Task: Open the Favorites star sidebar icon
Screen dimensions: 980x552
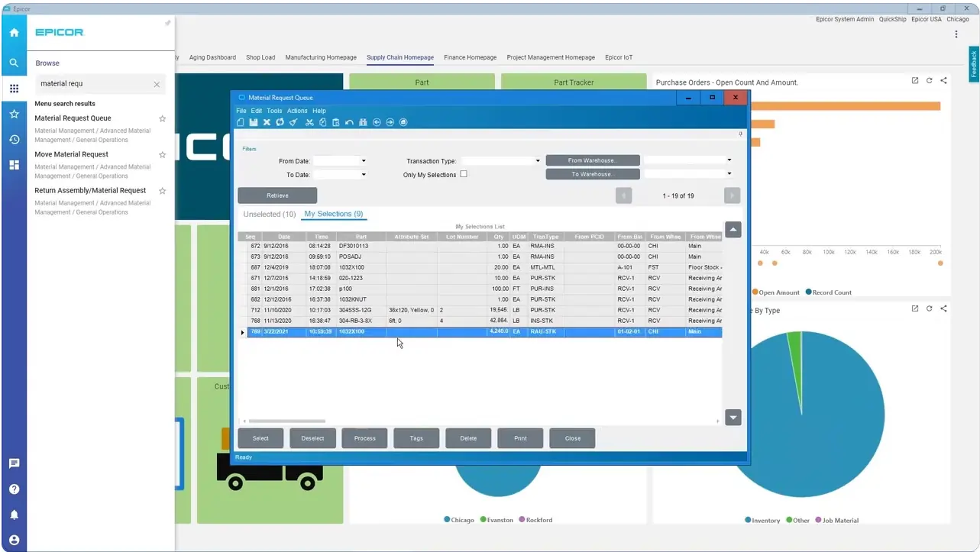Action: 14,114
